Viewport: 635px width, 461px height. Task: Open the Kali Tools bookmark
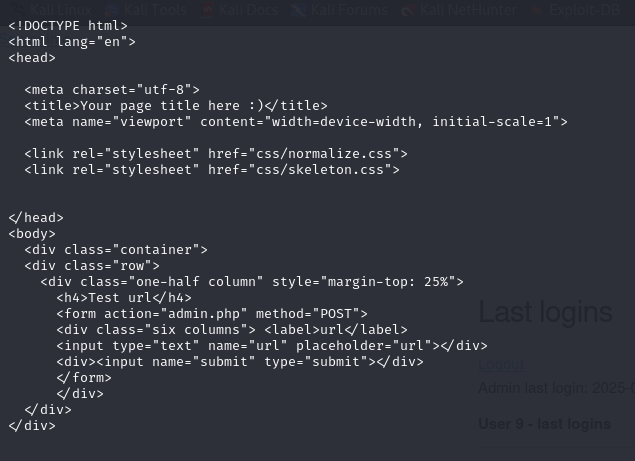tap(152, 9)
